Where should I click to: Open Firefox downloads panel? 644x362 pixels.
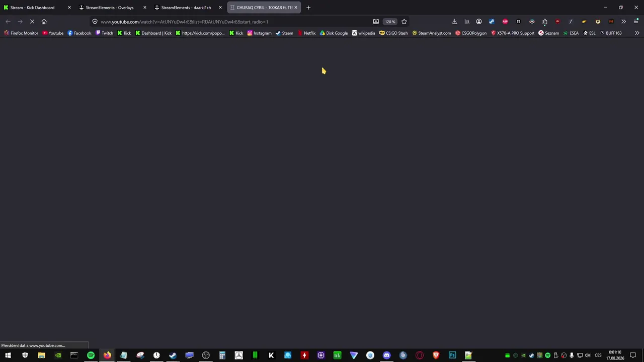454,22
